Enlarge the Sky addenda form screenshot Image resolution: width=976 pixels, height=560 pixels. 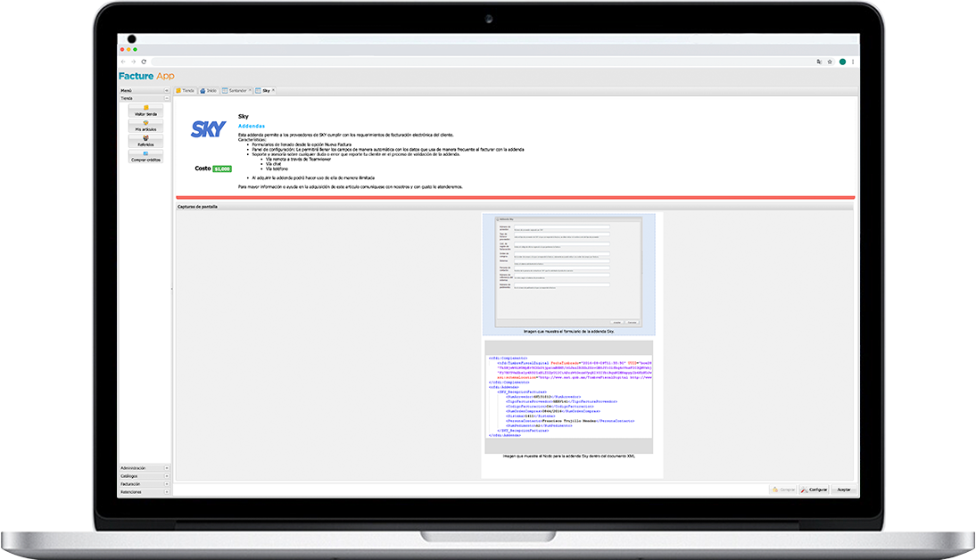tap(568, 270)
